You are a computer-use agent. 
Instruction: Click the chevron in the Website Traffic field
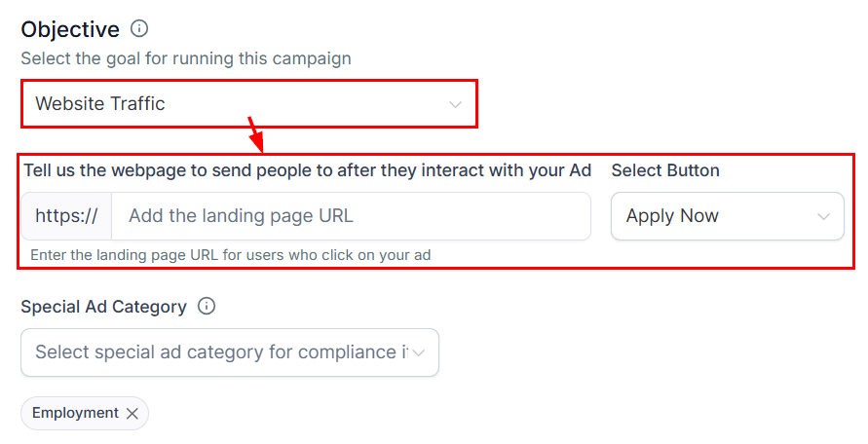455,104
